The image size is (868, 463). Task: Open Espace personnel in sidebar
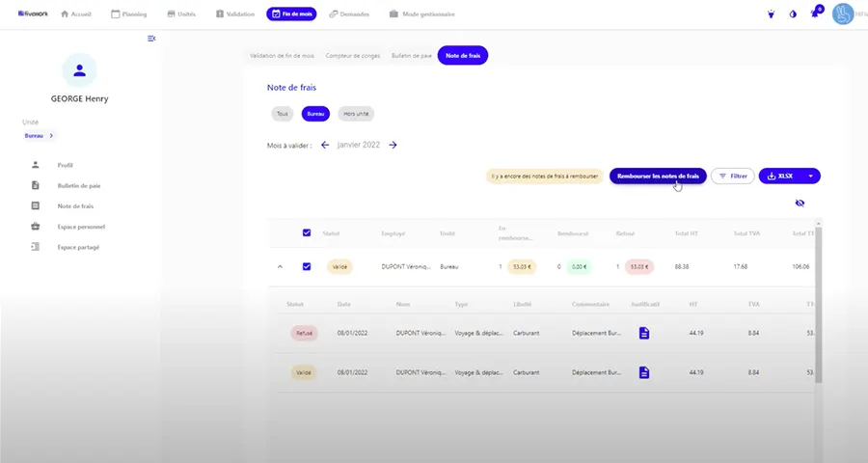[81, 227]
